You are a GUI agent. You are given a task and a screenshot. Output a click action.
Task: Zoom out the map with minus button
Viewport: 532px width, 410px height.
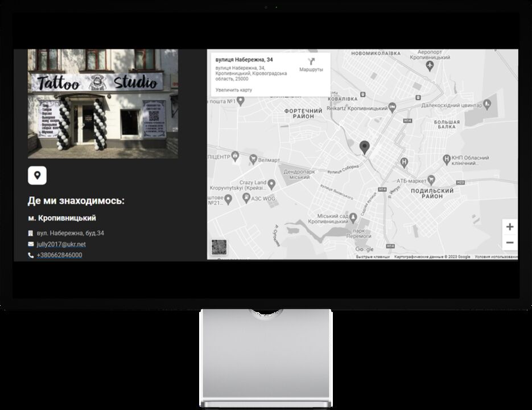pos(510,243)
